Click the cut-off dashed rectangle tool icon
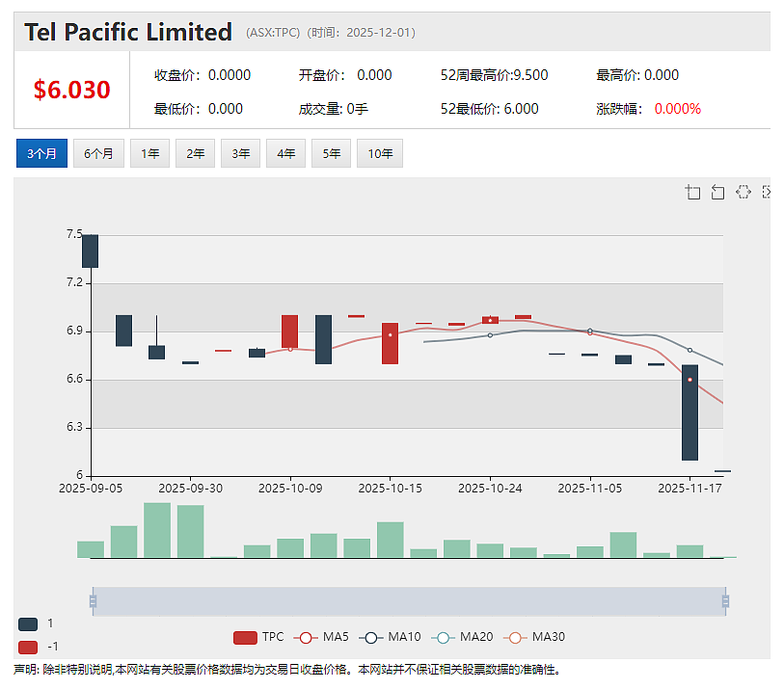This screenshot has height=689, width=784. (766, 192)
